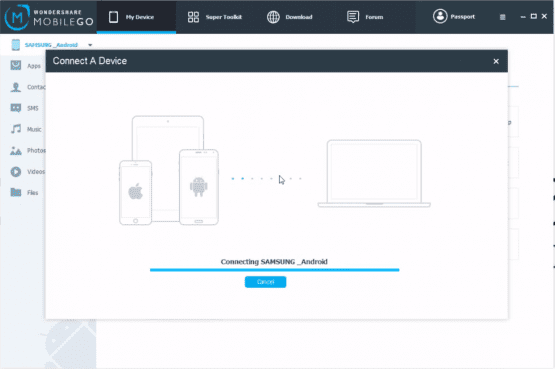This screenshot has width=555, height=369.
Task: Switch to the Download tab
Action: (x=290, y=17)
